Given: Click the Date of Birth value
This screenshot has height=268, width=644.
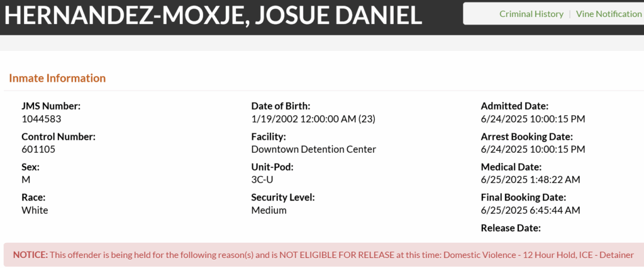Looking at the screenshot, I should 313,119.
